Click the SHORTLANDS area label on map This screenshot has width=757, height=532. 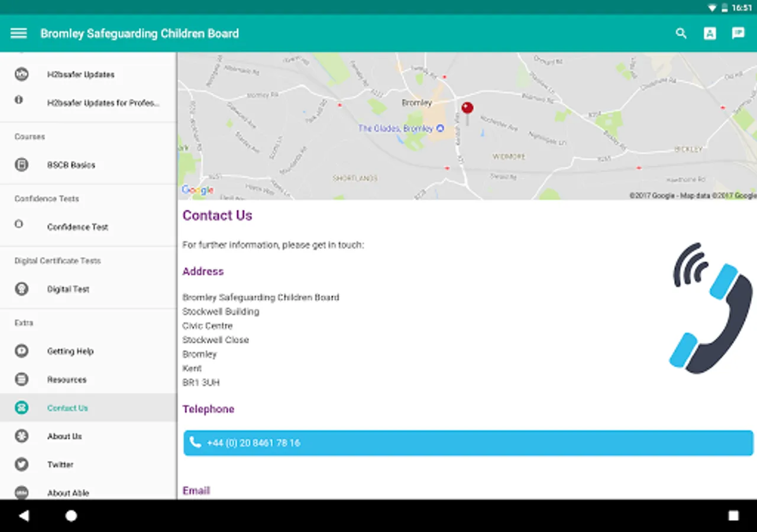[355, 178]
